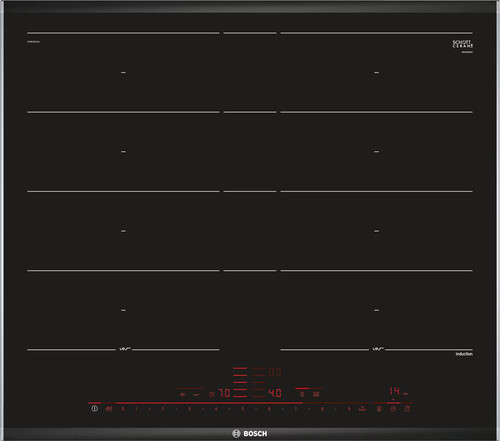The width and height of the screenshot is (500, 441).
Task: Set power level 0 on the slider
Action: 123,409
